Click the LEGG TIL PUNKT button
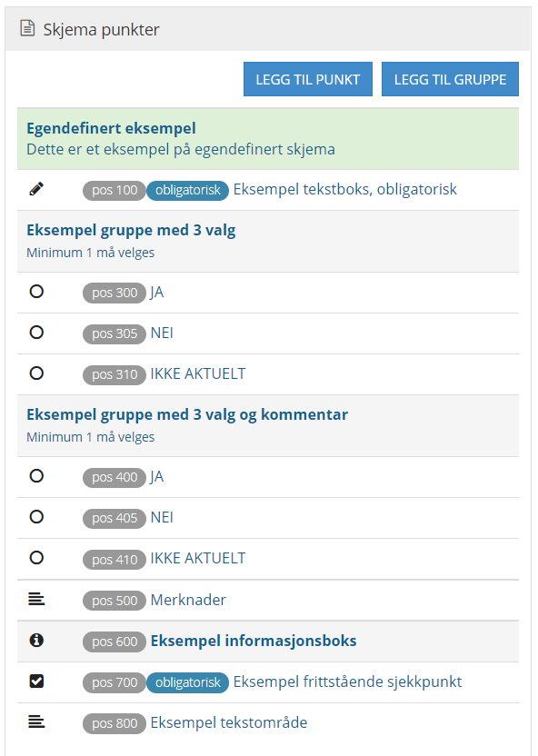Screen dimensions: 538x756 click(x=308, y=79)
